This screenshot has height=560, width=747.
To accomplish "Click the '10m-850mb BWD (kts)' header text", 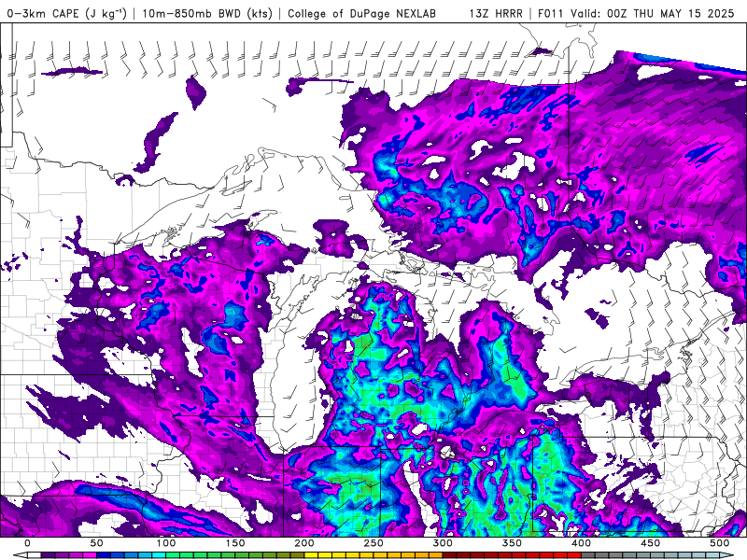I will 206,13.
